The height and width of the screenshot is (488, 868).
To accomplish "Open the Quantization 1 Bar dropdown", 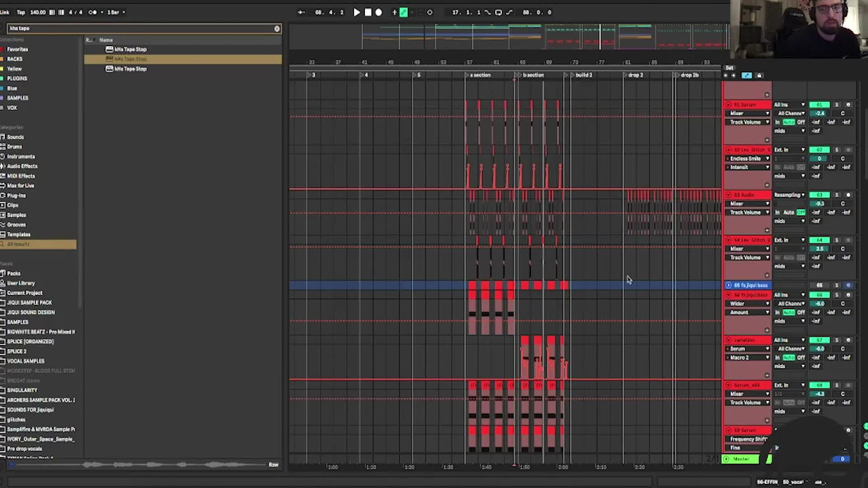I will pyautogui.click(x=116, y=13).
